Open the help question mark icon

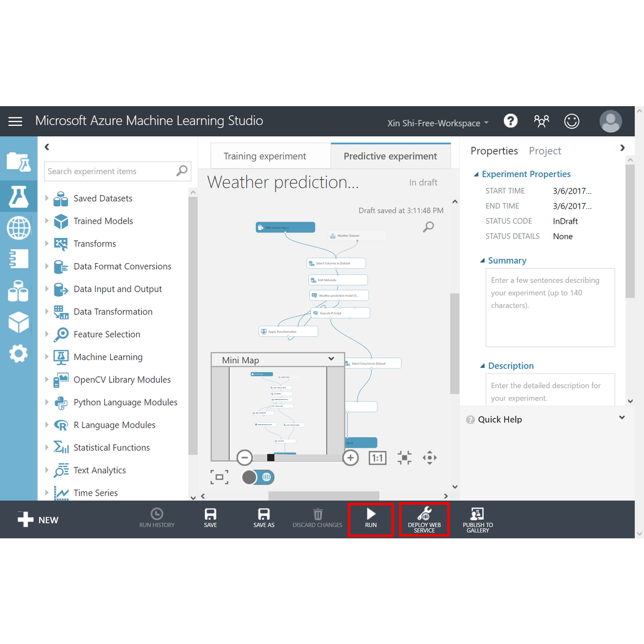511,121
